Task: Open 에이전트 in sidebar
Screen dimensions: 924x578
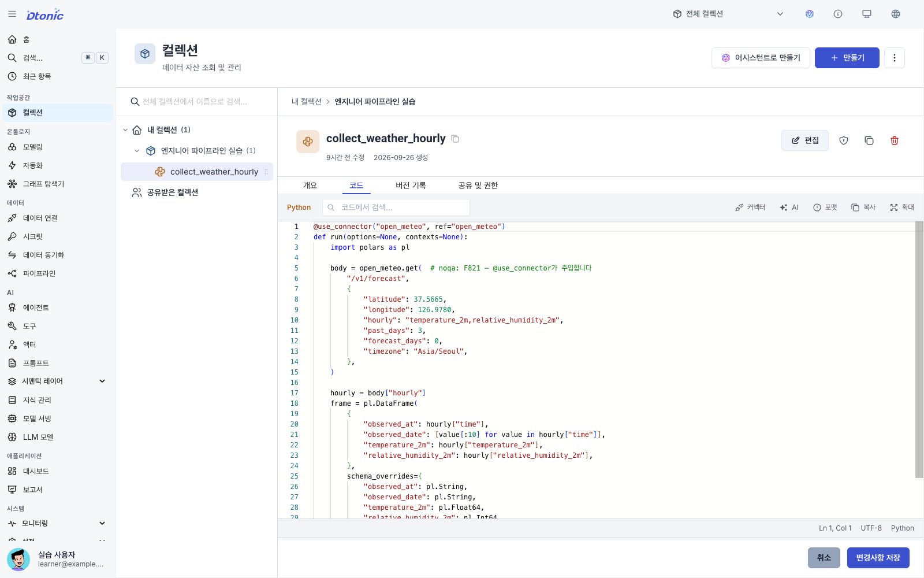Action: point(58,307)
